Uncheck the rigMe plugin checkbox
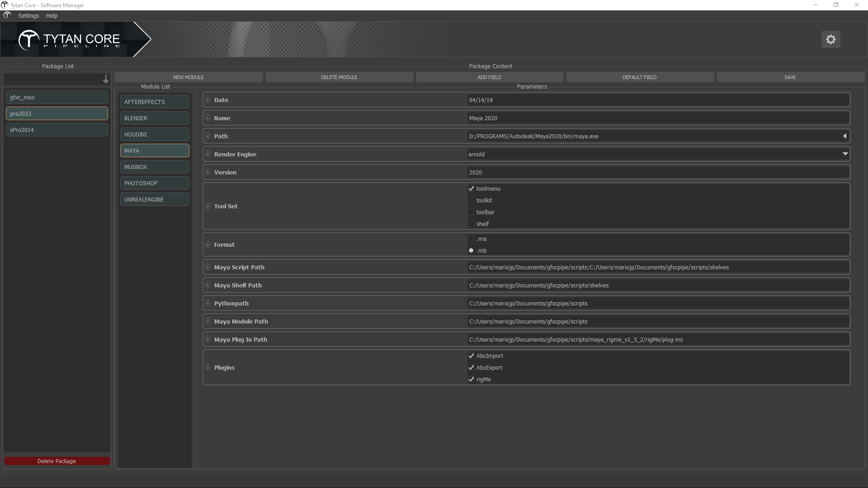The image size is (868, 488). [x=471, y=379]
